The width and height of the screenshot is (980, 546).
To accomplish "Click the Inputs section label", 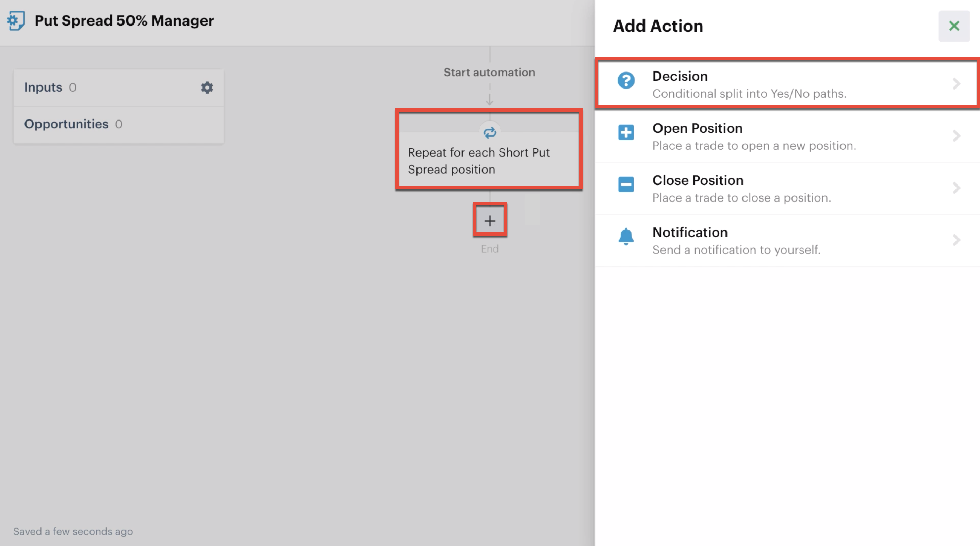I will pos(43,87).
